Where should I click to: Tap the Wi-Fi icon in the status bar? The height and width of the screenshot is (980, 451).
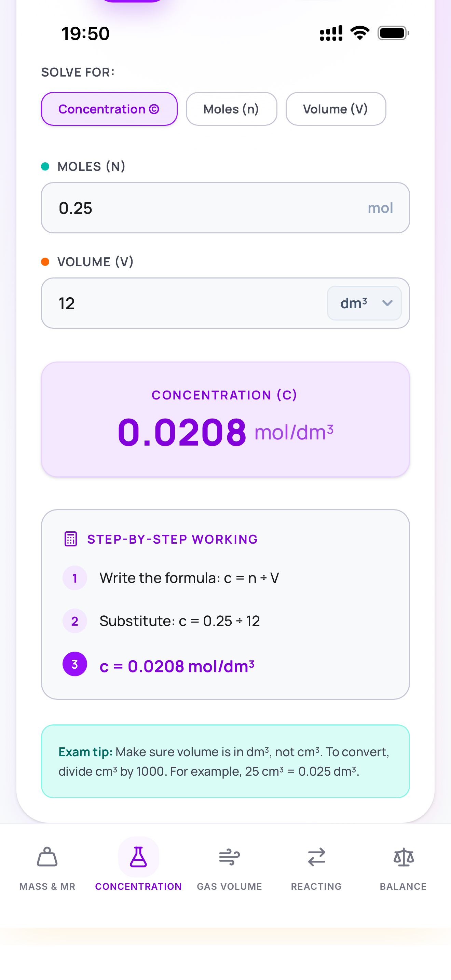[x=359, y=33]
